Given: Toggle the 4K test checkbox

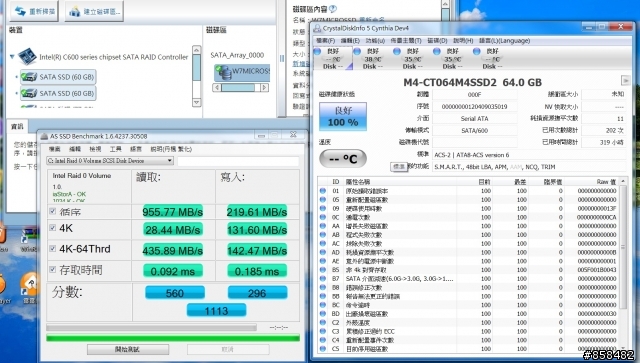Looking at the screenshot, I should [x=53, y=228].
